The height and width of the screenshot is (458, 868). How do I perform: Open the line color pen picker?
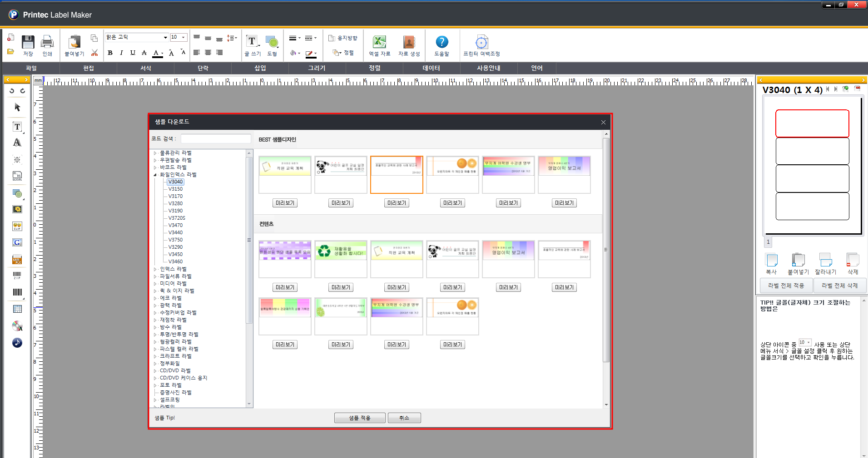(x=311, y=54)
